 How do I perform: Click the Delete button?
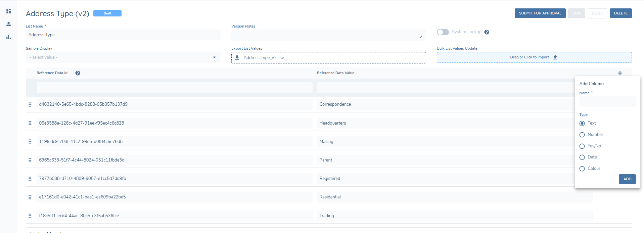pyautogui.click(x=620, y=13)
